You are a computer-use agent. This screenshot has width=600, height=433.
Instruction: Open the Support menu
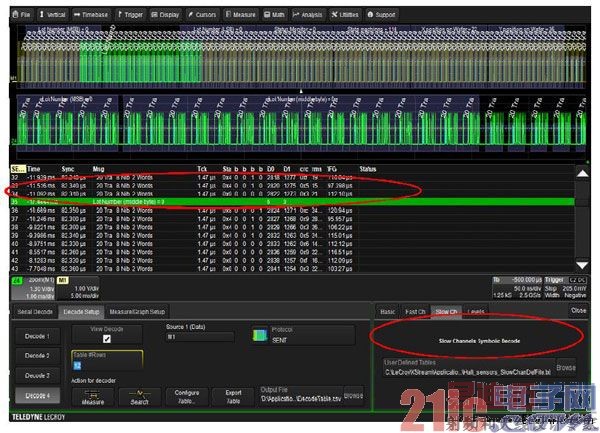coord(382,15)
